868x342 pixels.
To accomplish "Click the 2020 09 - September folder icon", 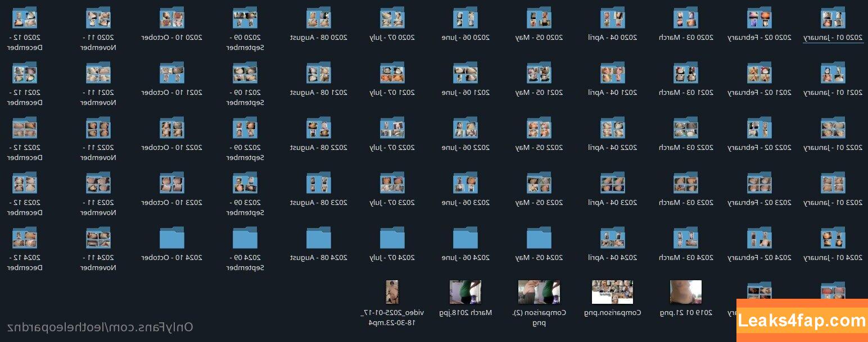I will tap(245, 18).
